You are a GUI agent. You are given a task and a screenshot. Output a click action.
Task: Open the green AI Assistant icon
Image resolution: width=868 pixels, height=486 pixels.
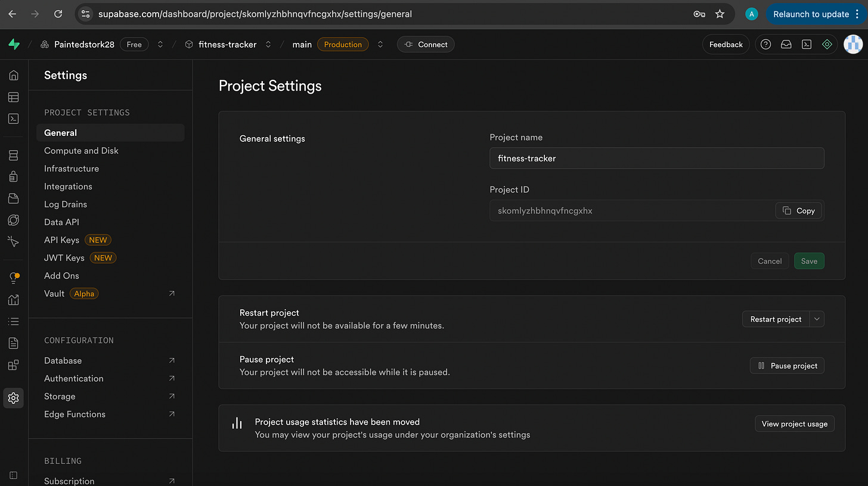click(827, 45)
